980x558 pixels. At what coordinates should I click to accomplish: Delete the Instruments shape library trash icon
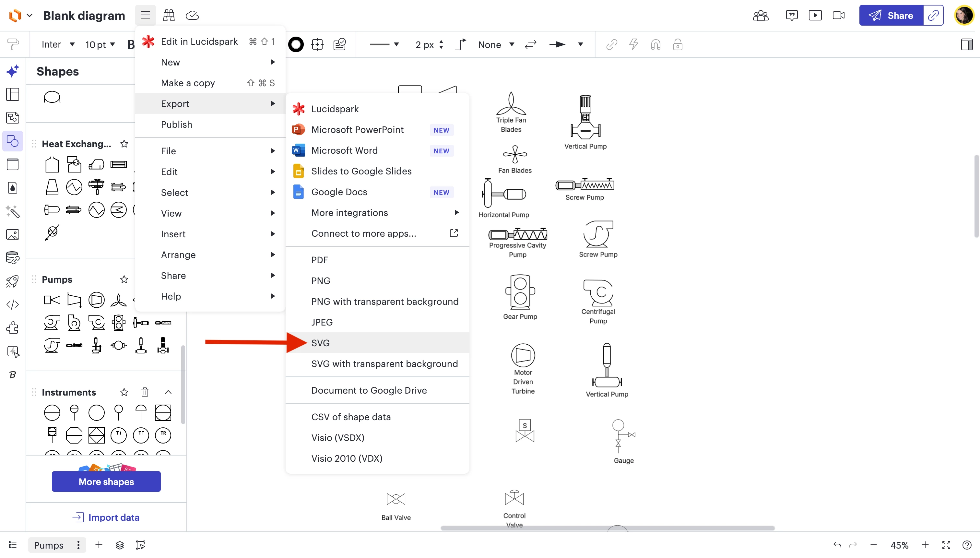click(x=145, y=392)
